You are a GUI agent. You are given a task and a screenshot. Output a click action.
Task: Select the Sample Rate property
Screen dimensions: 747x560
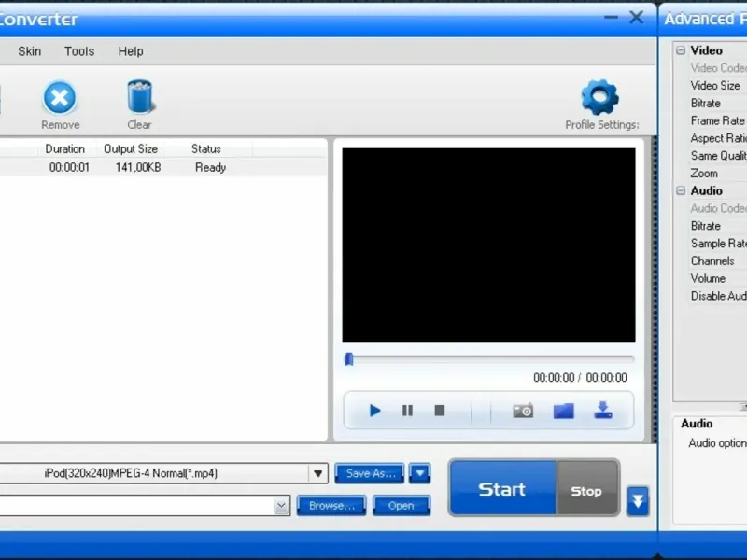[x=718, y=244]
